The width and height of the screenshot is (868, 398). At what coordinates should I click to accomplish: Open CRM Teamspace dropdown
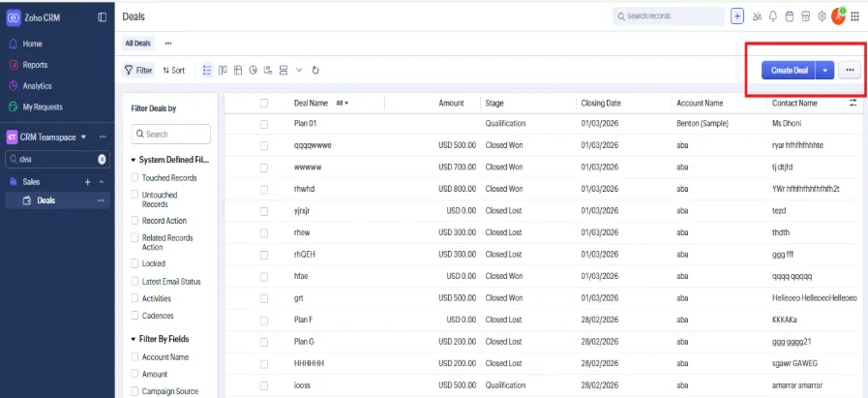83,137
